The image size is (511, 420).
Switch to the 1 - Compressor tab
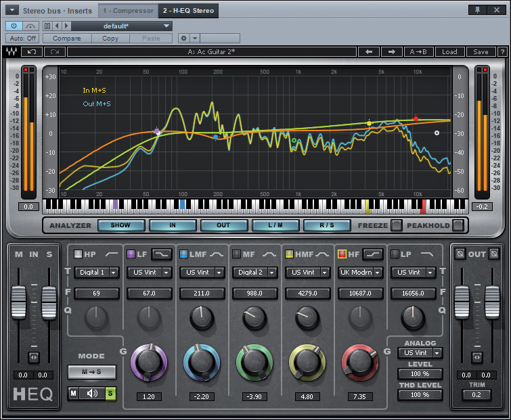(128, 11)
